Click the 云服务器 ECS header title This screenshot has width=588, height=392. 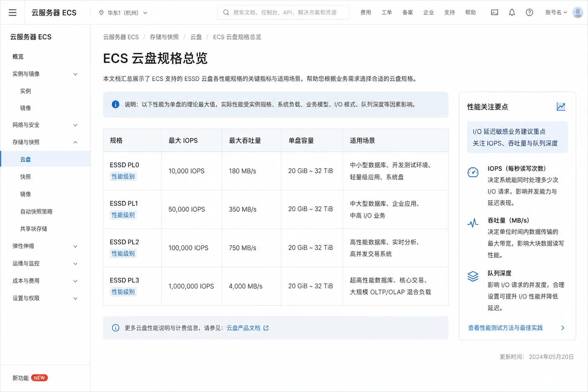54,13
